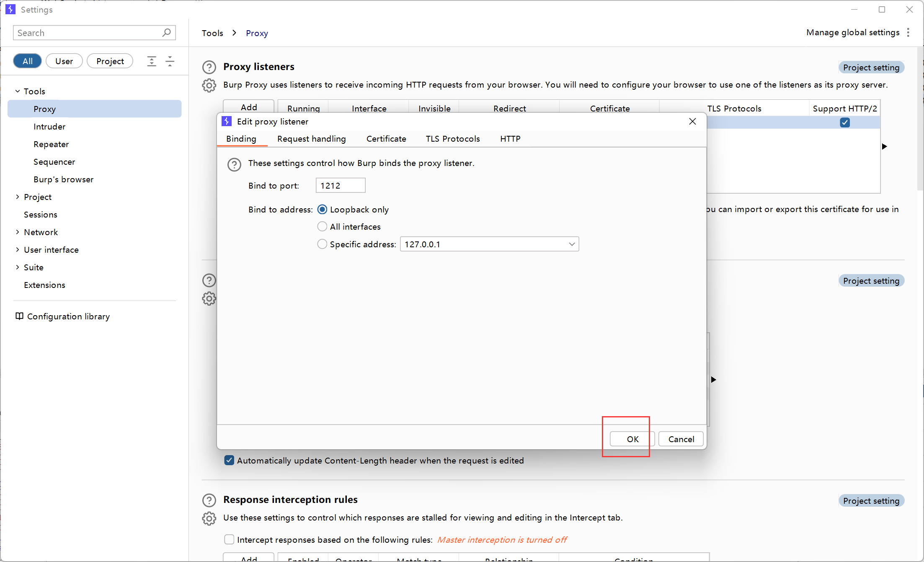Switch to the Request handling tab
924x562 pixels.
tap(311, 139)
